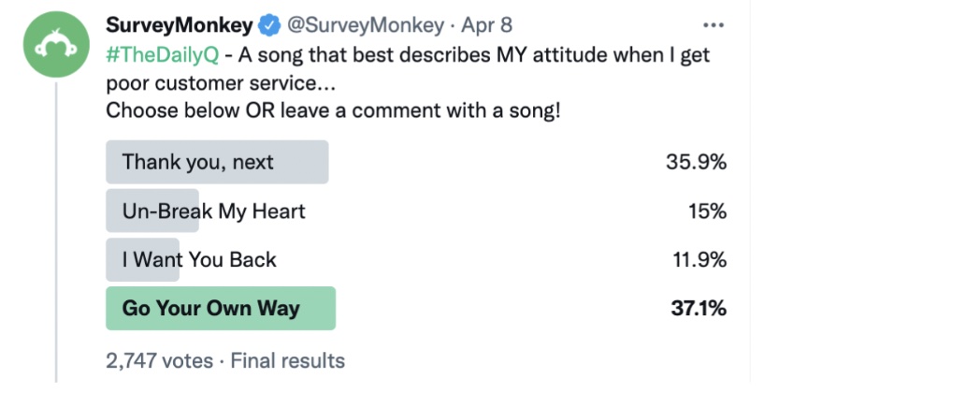Click the blue verified badge icon
This screenshot has height=408, width=980.
pos(270,25)
